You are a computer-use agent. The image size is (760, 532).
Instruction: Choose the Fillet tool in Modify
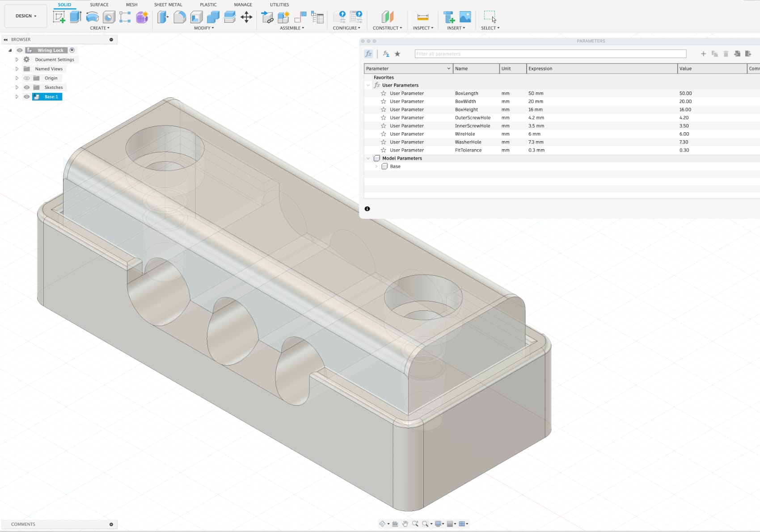180,17
